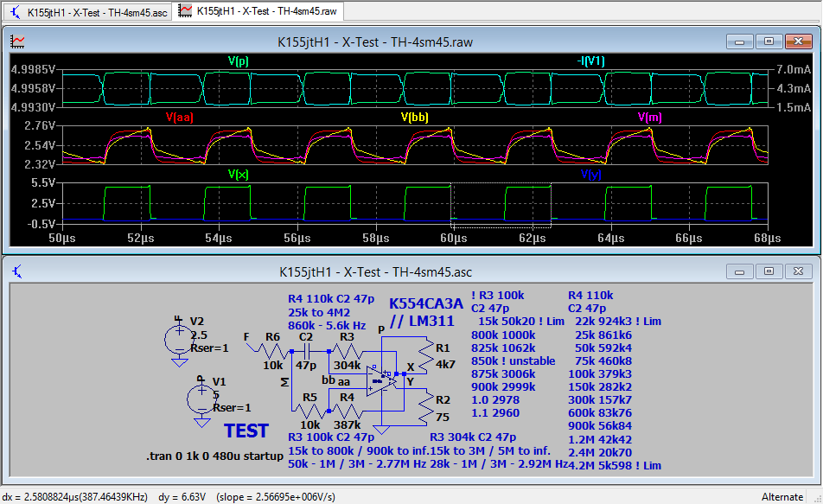Minimize the schematic child window
823x504 pixels.
click(x=739, y=271)
